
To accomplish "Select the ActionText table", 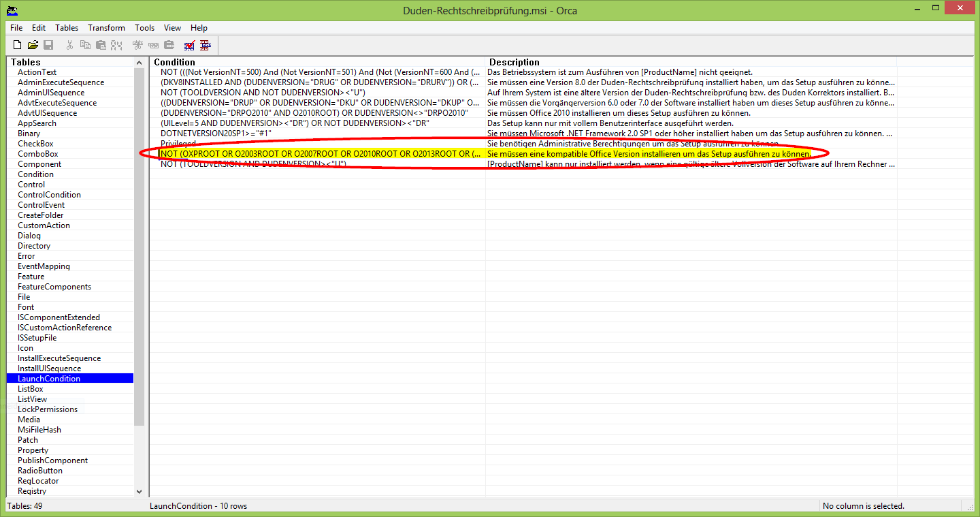I will [x=37, y=72].
